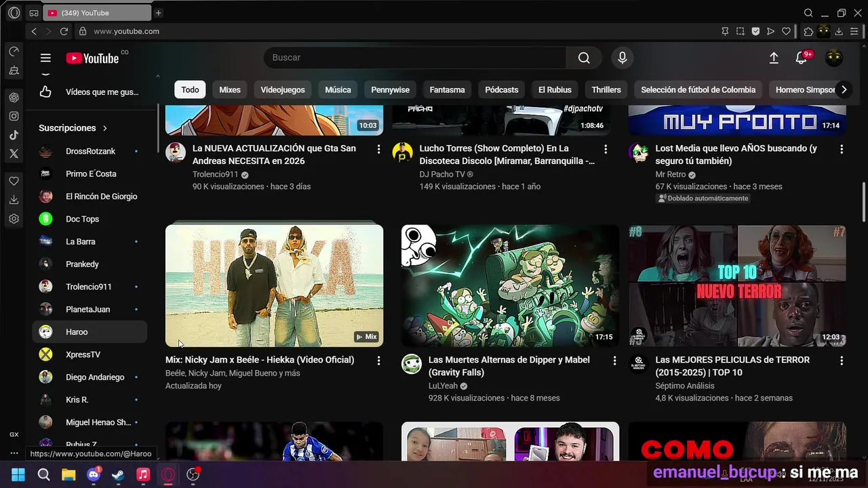Open ChatGPT icon in Opera sidebar

(14, 98)
